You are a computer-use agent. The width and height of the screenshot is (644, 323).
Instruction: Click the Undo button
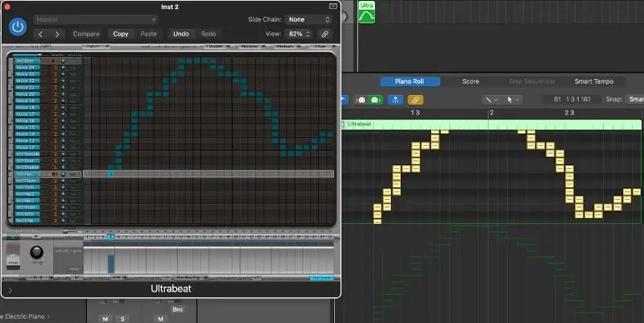tap(181, 34)
